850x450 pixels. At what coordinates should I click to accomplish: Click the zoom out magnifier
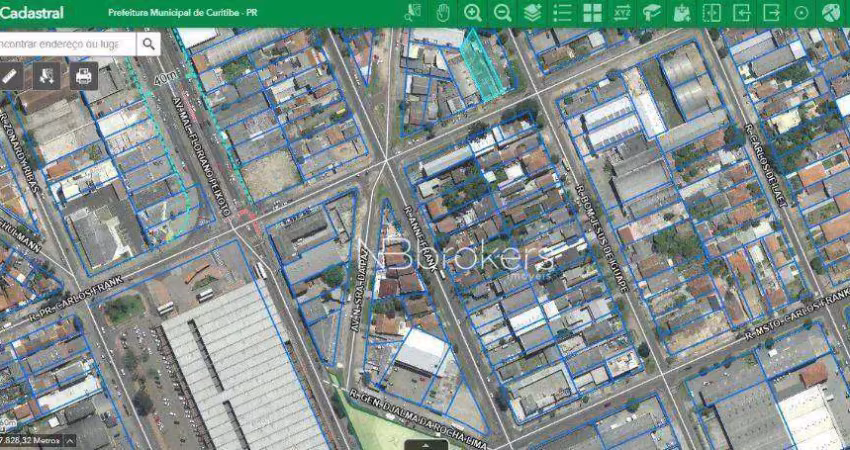tap(502, 13)
